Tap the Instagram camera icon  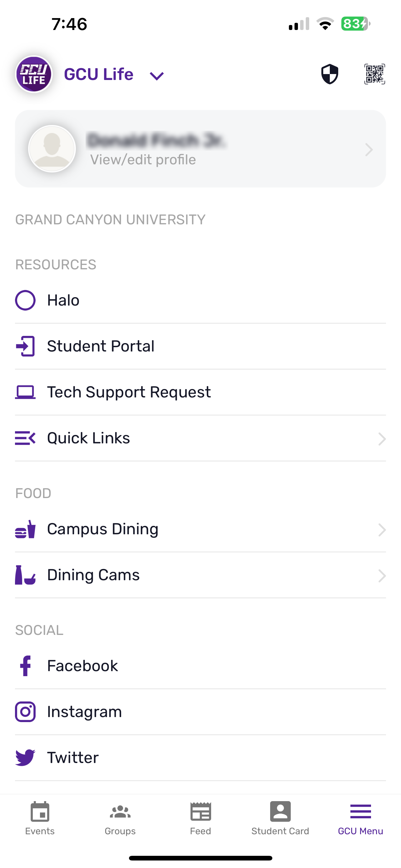point(25,712)
